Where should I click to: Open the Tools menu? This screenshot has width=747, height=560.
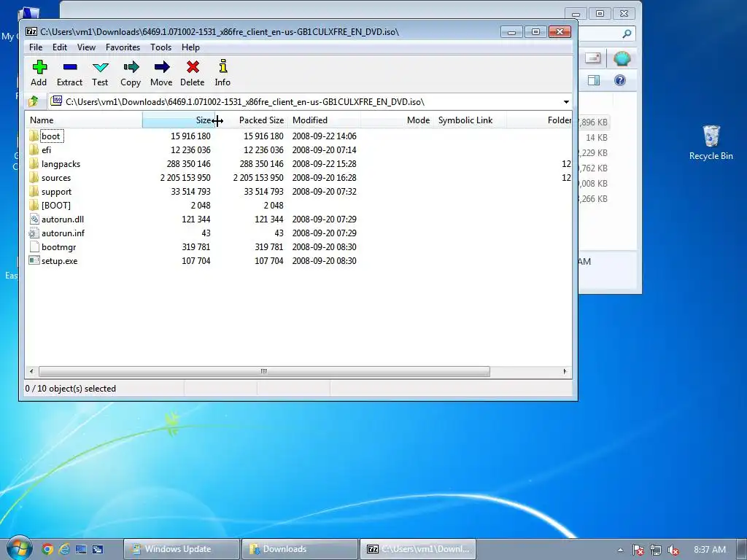coord(160,47)
